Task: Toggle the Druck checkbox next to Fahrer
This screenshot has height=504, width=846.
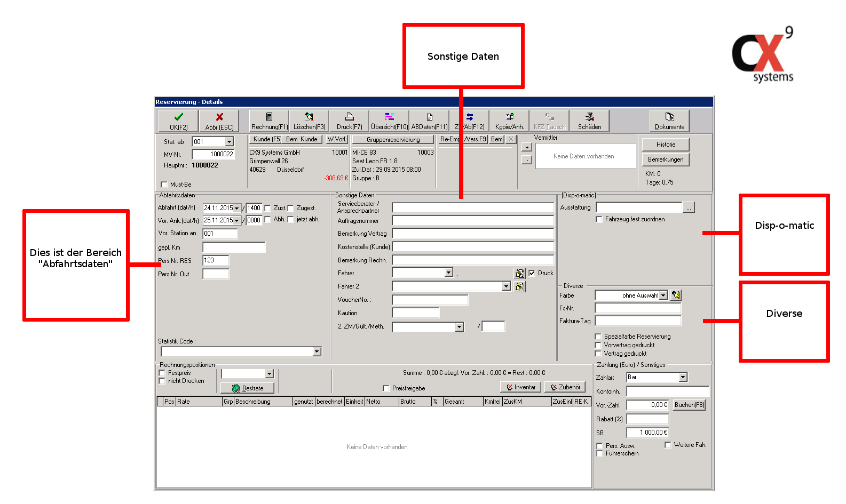Action: pos(532,273)
